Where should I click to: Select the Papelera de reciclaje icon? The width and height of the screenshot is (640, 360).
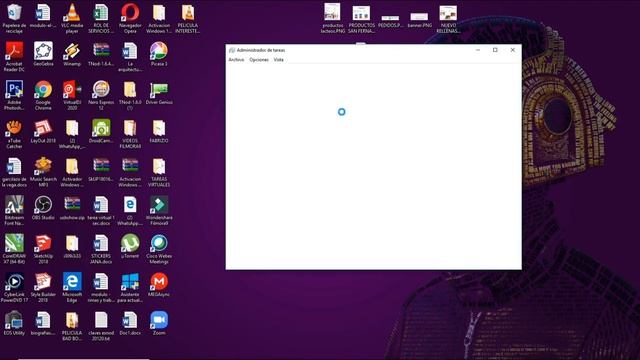tap(14, 19)
